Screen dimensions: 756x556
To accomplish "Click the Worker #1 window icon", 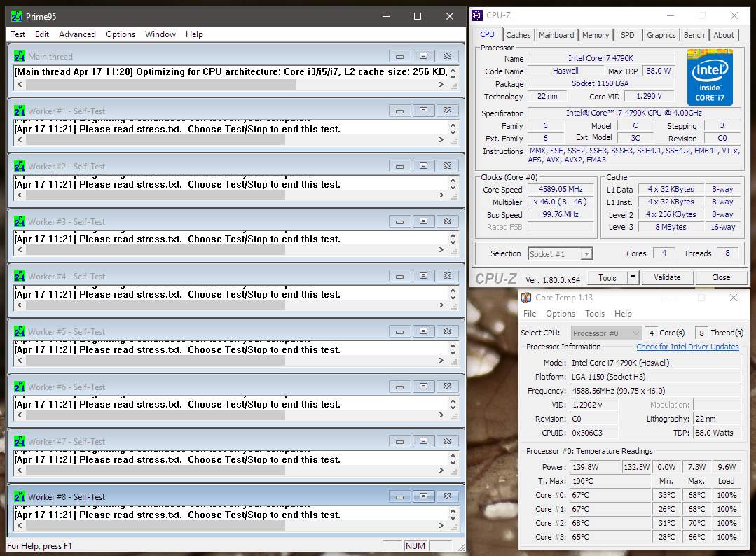I will click(20, 111).
